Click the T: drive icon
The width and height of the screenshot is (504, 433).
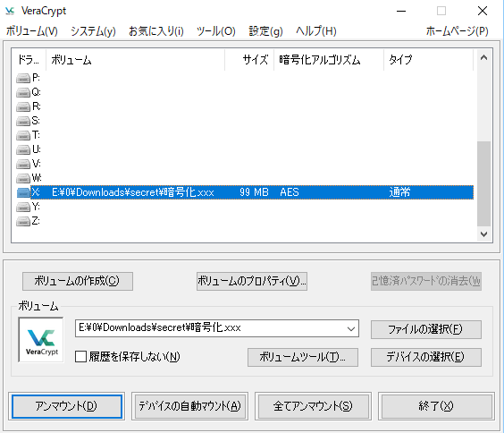click(23, 135)
